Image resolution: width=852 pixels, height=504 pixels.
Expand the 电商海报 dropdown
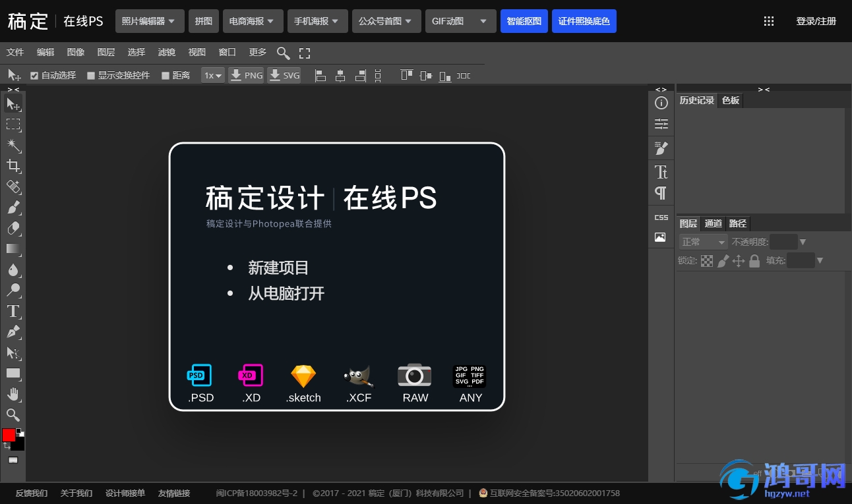point(253,21)
